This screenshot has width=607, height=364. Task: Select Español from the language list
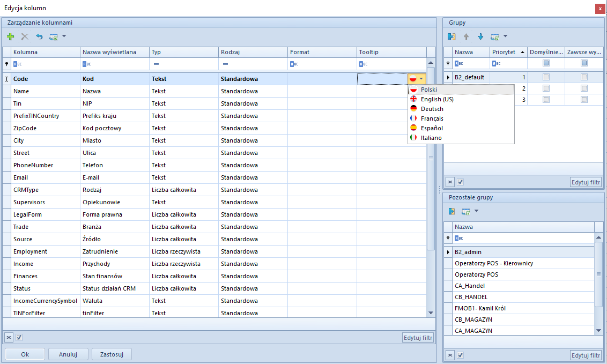pyautogui.click(x=461, y=128)
